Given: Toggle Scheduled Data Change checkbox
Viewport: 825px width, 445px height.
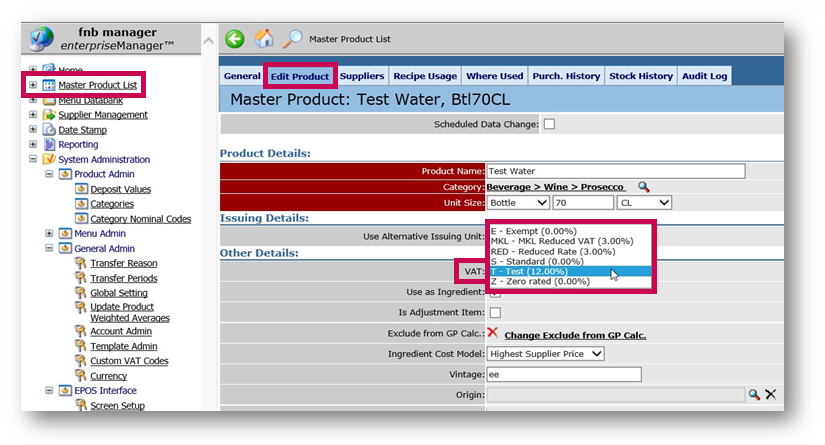Looking at the screenshot, I should 549,124.
